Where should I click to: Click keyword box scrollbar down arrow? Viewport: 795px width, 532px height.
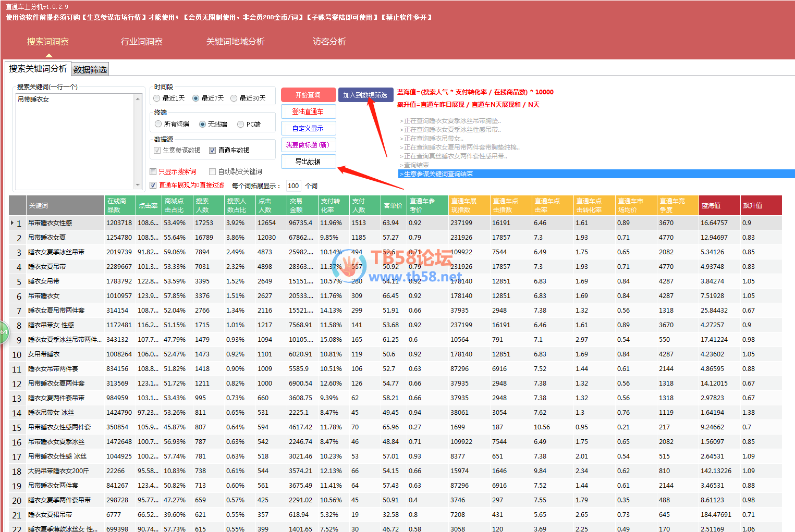[x=138, y=185]
